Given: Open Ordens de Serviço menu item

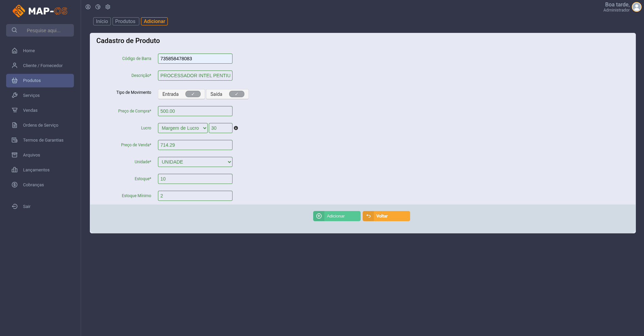Looking at the screenshot, I should (x=40, y=125).
